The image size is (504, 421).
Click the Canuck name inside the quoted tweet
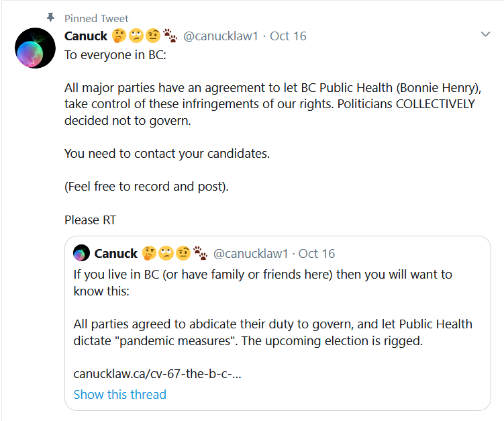coord(115,253)
